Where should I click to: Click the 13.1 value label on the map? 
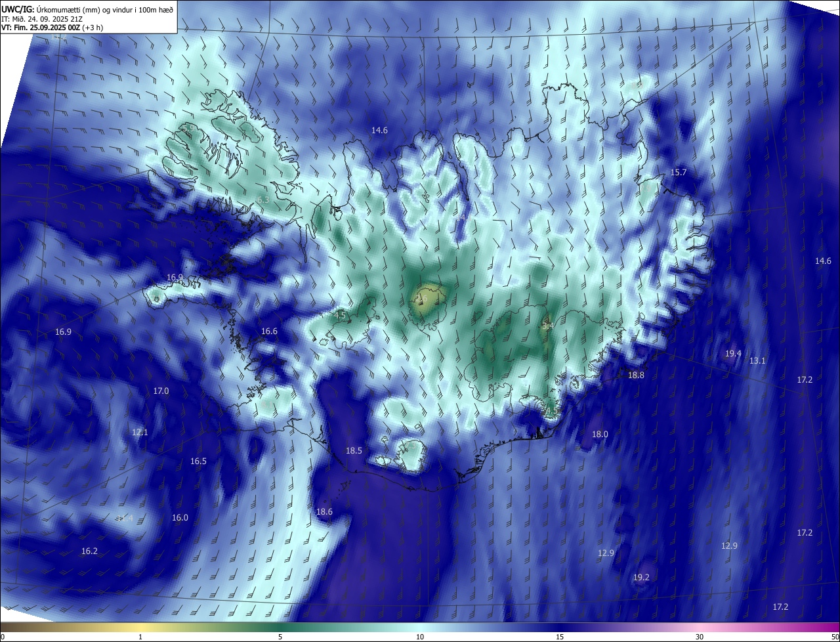tap(757, 361)
